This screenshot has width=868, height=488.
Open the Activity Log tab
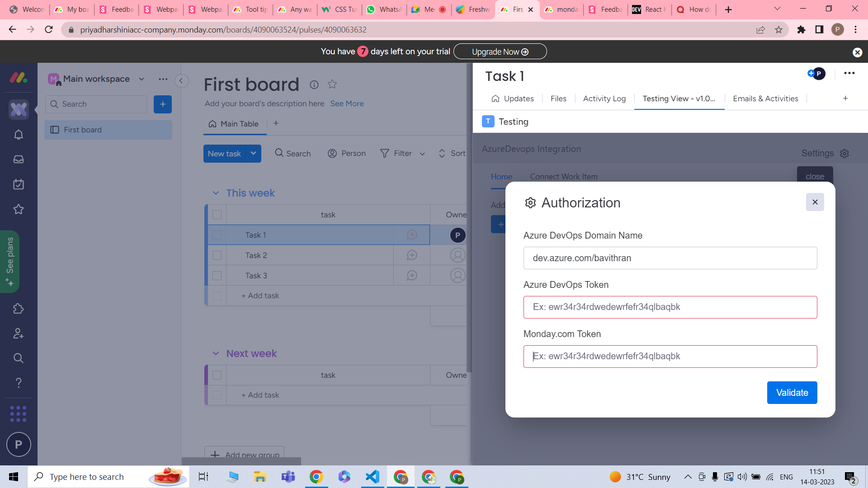pos(604,99)
